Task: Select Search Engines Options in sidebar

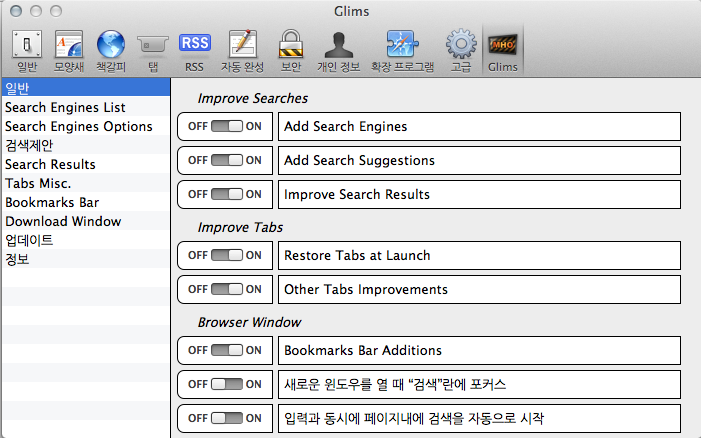Action: pyautogui.click(x=86, y=126)
